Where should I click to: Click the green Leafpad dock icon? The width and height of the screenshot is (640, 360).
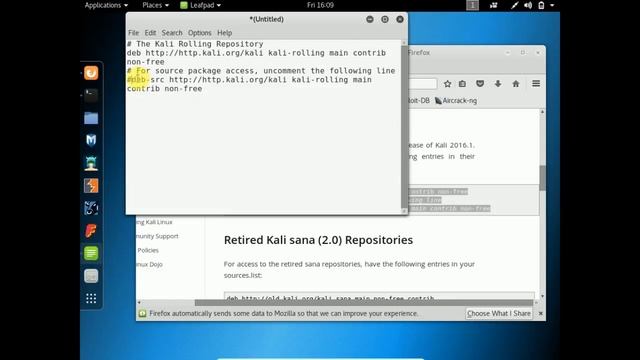click(x=91, y=253)
